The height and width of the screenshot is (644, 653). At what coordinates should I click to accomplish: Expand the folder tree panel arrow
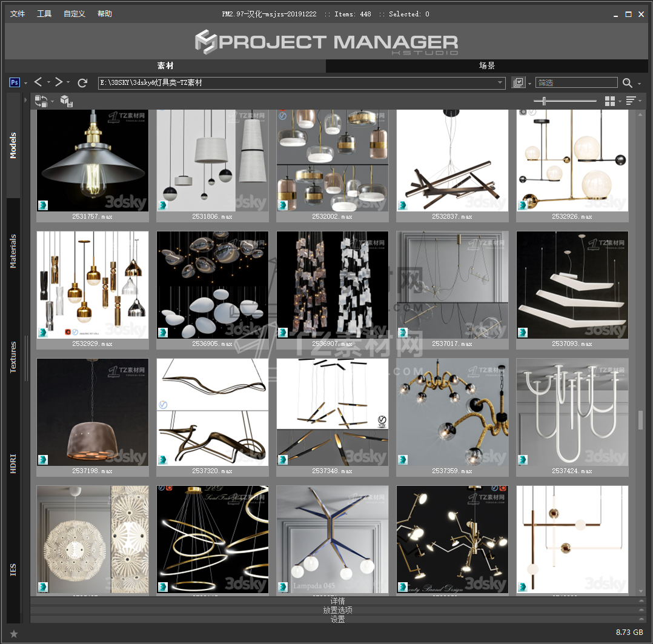pos(25,100)
